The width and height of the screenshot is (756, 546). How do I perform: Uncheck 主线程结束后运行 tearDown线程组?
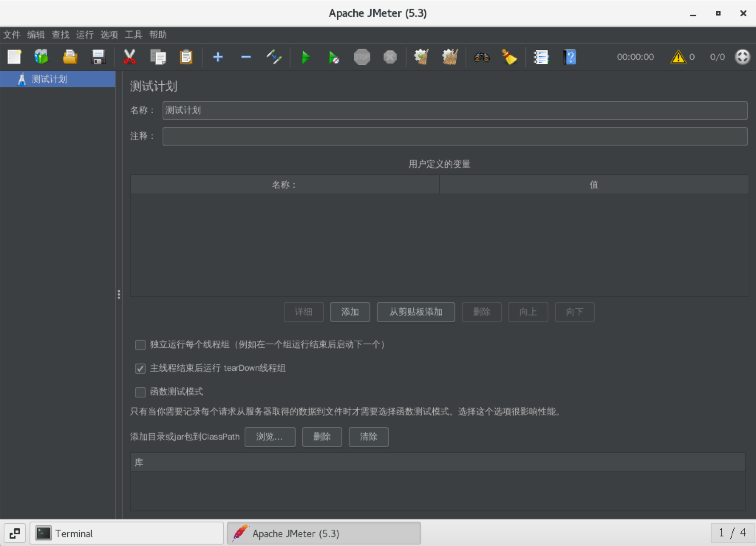tap(140, 368)
